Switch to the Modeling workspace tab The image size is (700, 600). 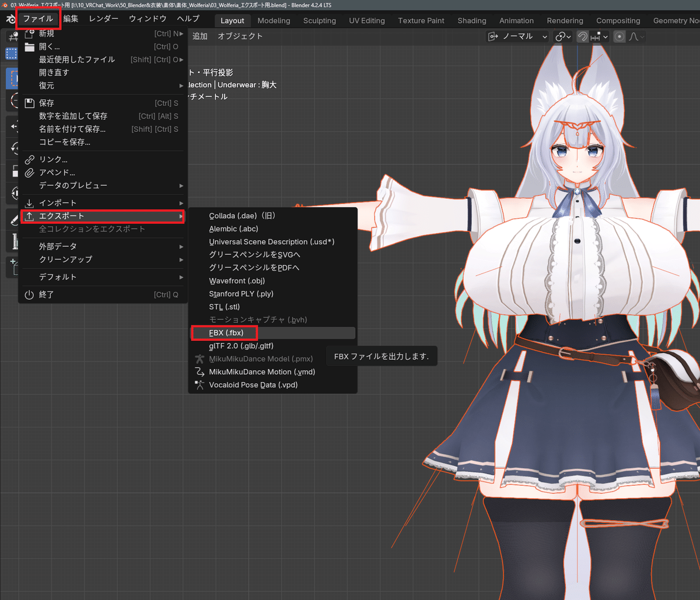pyautogui.click(x=274, y=20)
